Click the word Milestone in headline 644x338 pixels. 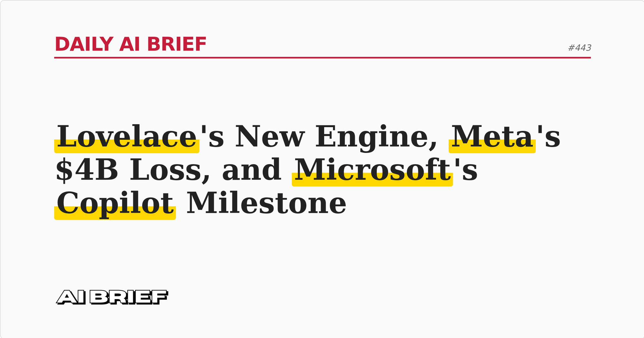pos(266,203)
